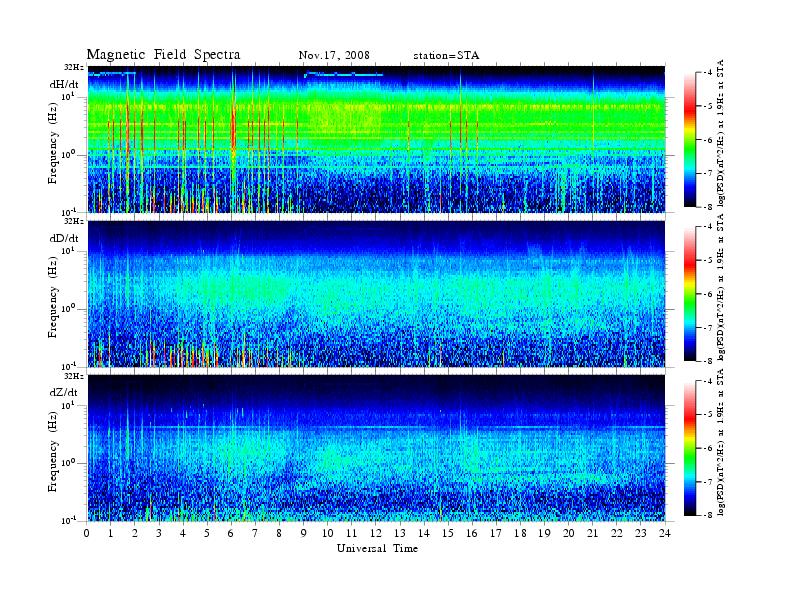Click the "32Hz" label atop dH/dt panel
This screenshot has width=792, height=612.
(74, 67)
